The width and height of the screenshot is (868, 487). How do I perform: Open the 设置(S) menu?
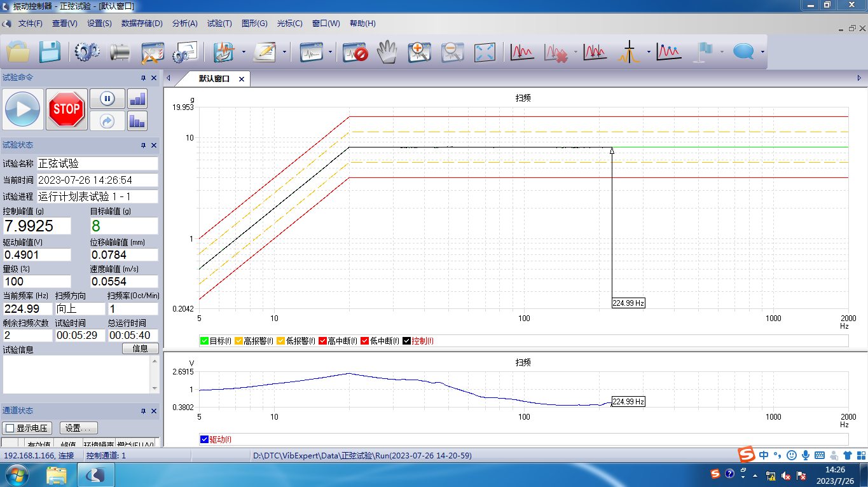click(99, 24)
